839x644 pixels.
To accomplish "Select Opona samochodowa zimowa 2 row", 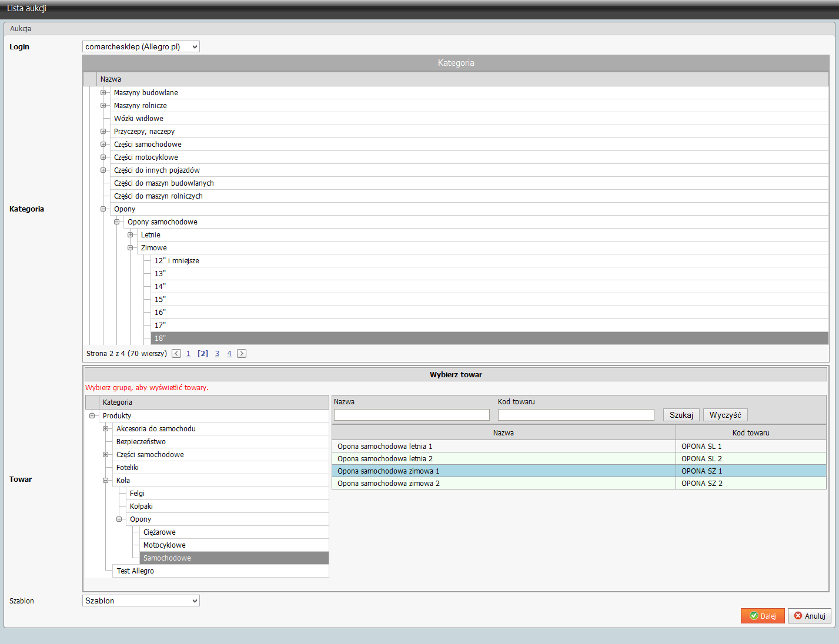I will click(x=579, y=483).
